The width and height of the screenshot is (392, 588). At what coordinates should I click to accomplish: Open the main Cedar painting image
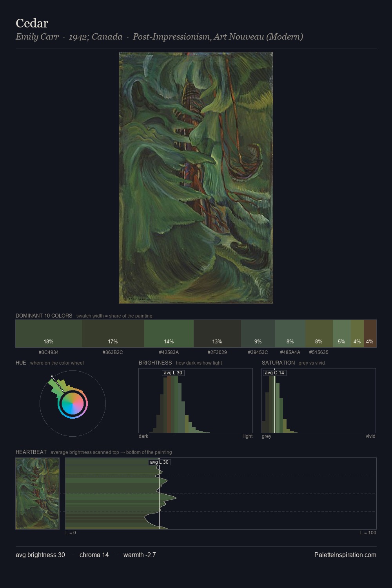[196, 178]
